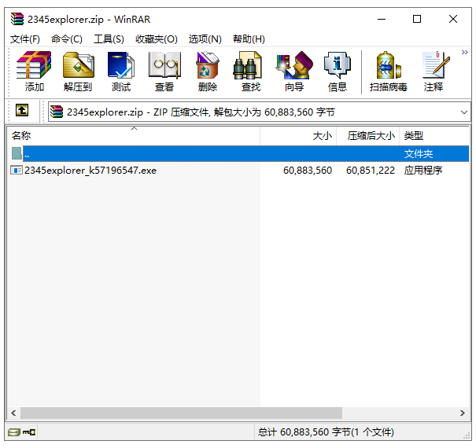This screenshot has width=476, height=448.
Task: Click the drive icon in status bar
Action: click(x=14, y=432)
